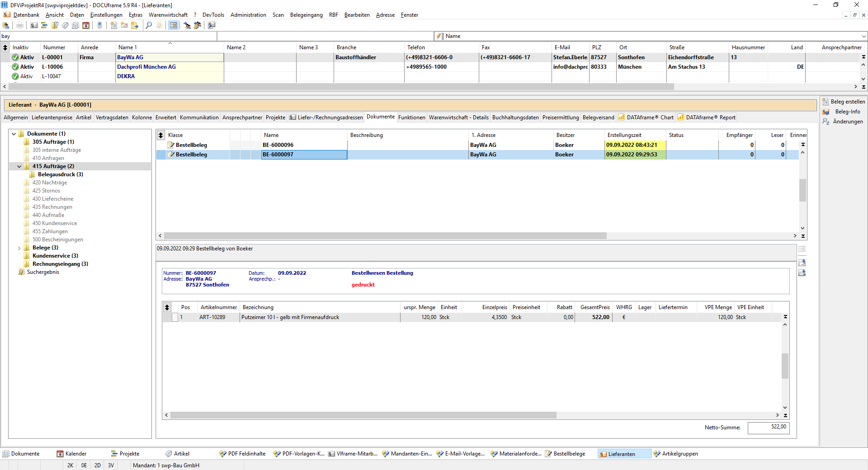Click the Beleg-Info icon

click(826, 112)
